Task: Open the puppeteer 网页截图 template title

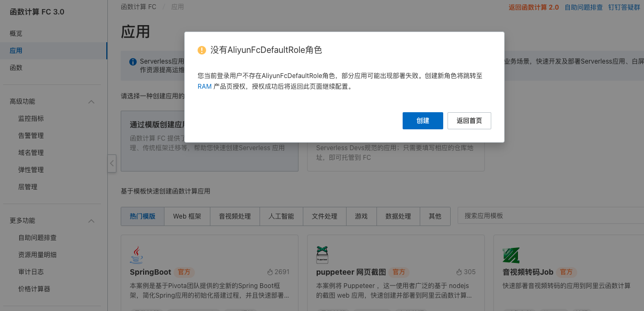Action: [351, 272]
